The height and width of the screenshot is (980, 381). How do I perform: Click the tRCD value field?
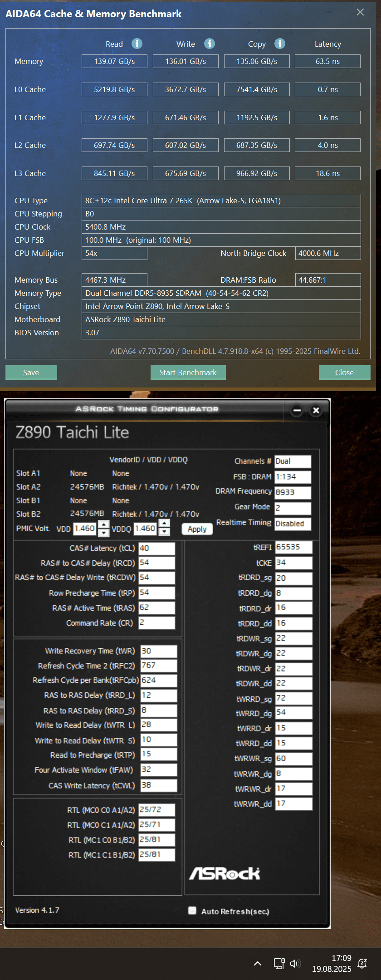coord(156,563)
